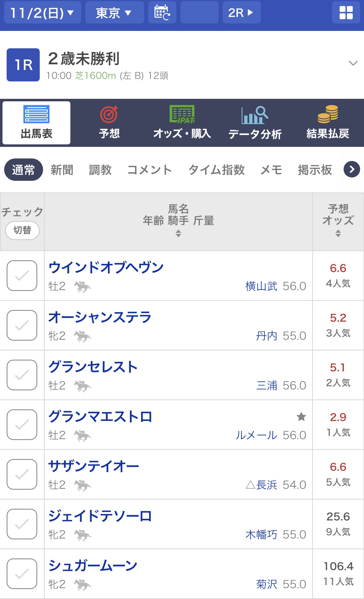Click the star icon beside グランマエストロ
364x599 pixels.
click(301, 417)
